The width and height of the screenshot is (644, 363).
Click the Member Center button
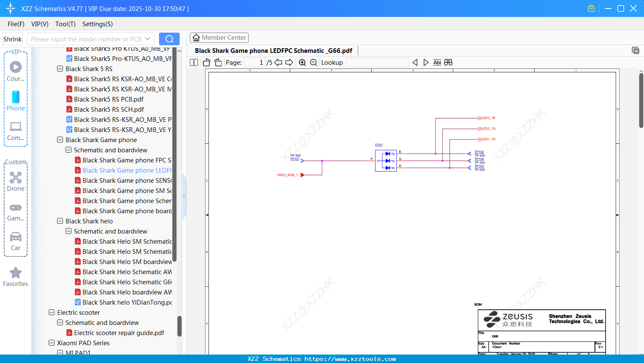coord(219,37)
